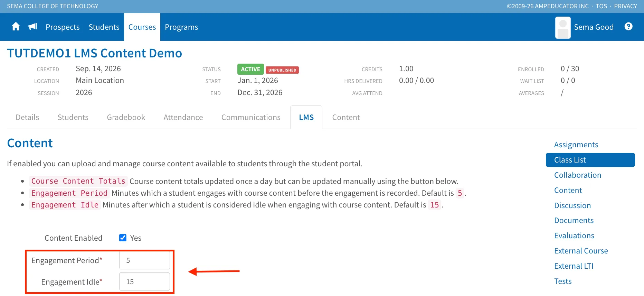Open the Tests sidebar link
Viewport: 644px width, 296px height.
point(563,281)
